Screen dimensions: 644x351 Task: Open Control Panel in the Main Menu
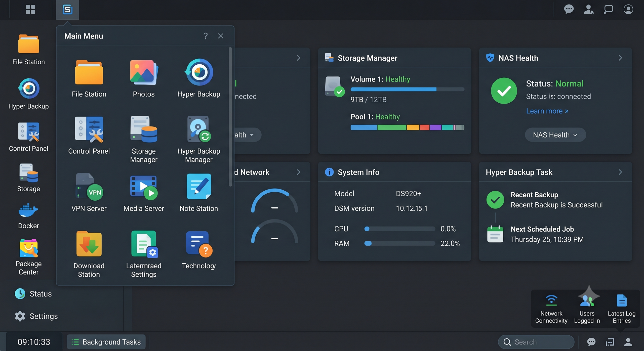click(x=89, y=135)
